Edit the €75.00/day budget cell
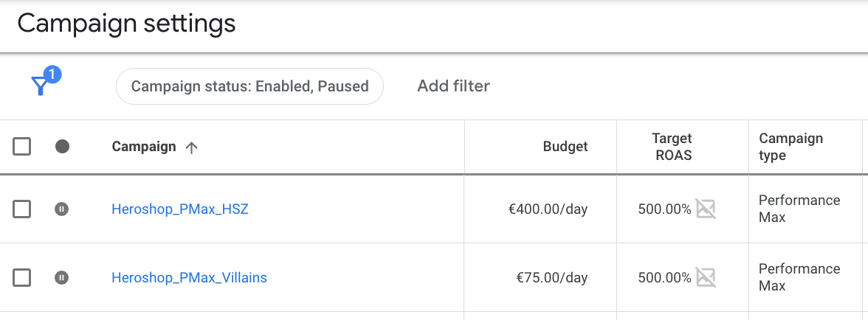This screenshot has width=868, height=320. pyautogui.click(x=551, y=278)
